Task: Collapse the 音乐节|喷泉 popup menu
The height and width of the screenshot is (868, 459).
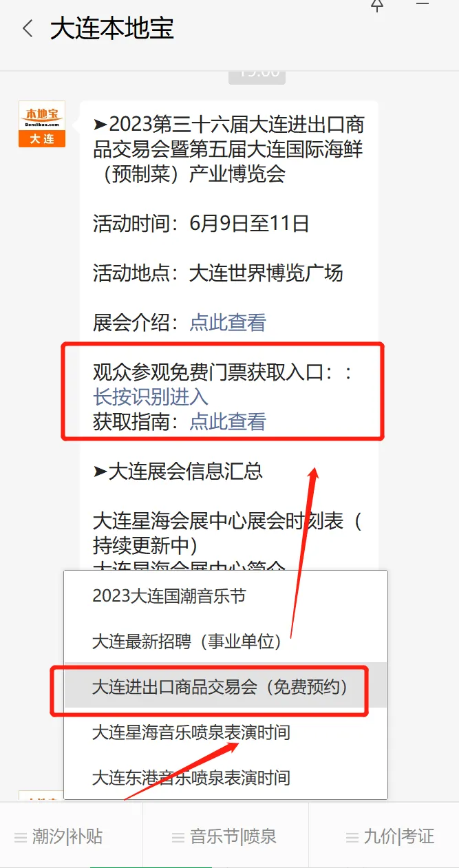Action: coord(226,836)
